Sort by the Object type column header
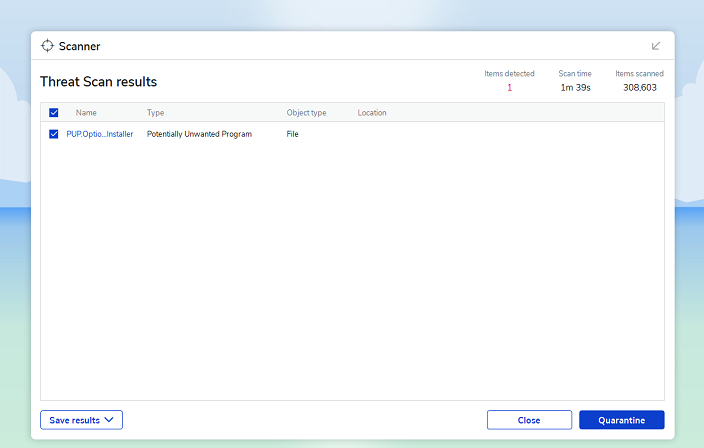Screen dimensions: 704x448 [x=306, y=113]
